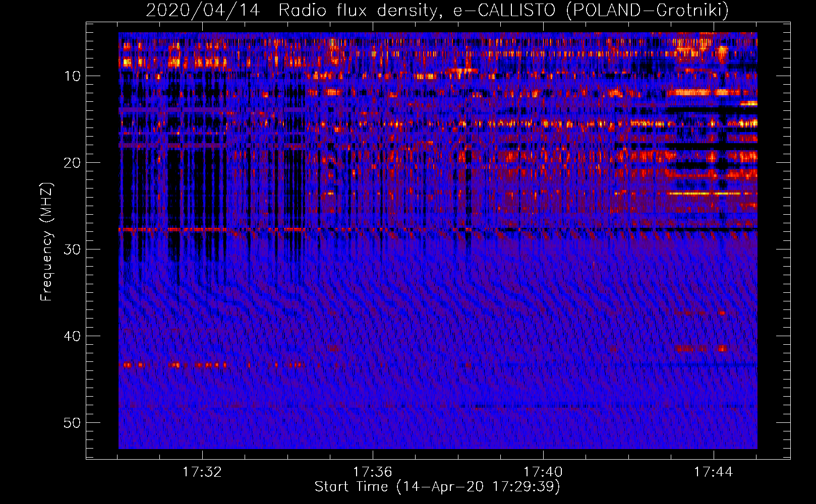Click the 10 MHz frequency tick label
The image size is (816, 504).
click(x=73, y=76)
